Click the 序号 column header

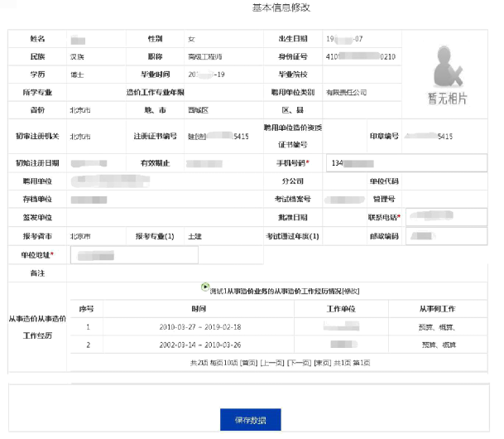[x=86, y=309]
